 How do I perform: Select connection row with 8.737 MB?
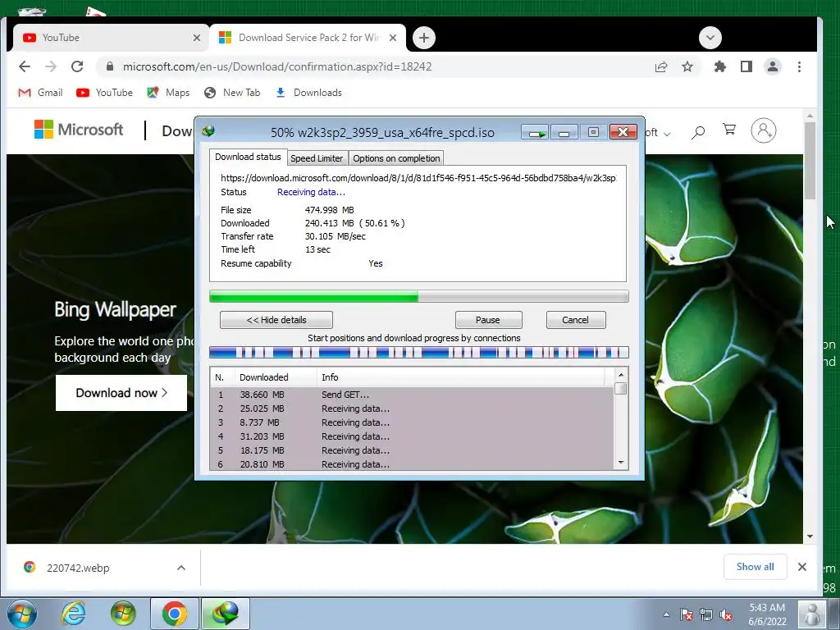click(x=412, y=422)
